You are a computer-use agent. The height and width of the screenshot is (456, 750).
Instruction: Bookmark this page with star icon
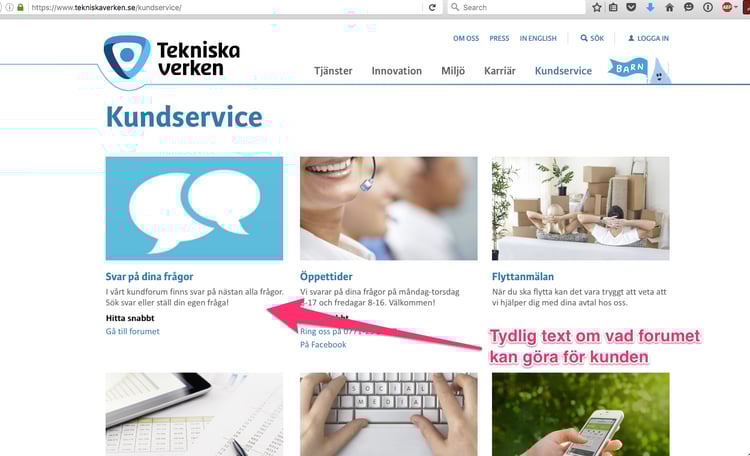coord(596,7)
